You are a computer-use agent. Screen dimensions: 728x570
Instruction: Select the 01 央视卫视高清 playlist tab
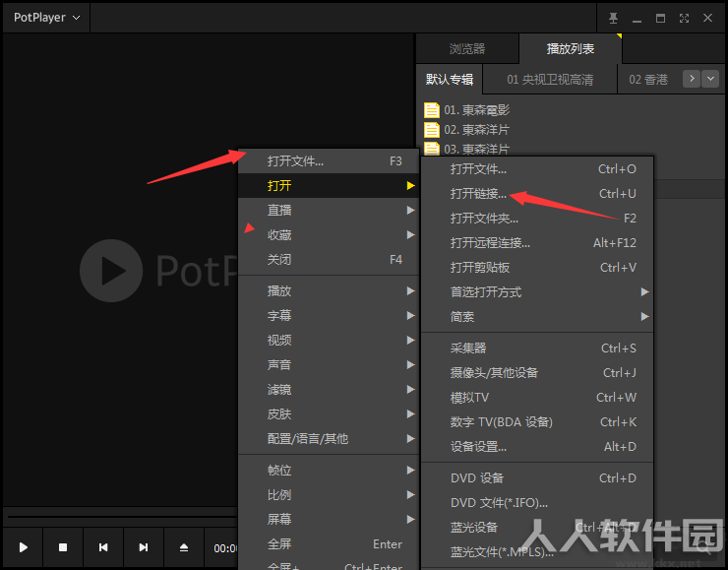pos(550,80)
